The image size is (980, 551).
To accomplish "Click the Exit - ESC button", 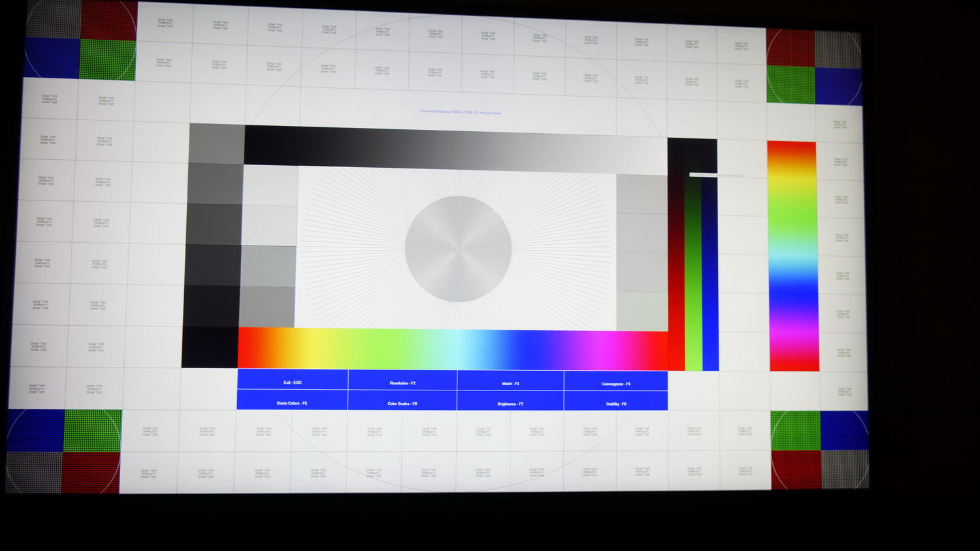I will coord(292,382).
